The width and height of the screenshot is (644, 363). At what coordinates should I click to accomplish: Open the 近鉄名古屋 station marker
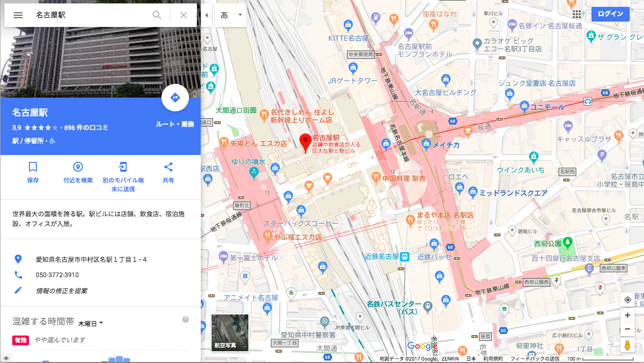pyautogui.click(x=404, y=256)
